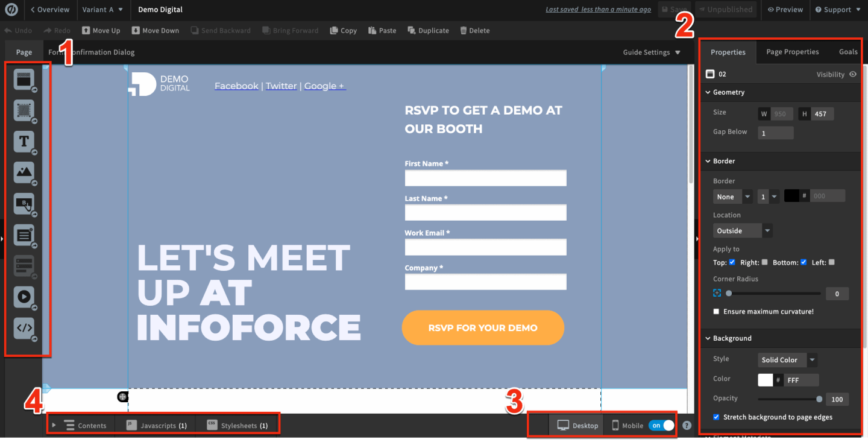Select the Video widget icon
The image size is (868, 448).
tap(24, 297)
